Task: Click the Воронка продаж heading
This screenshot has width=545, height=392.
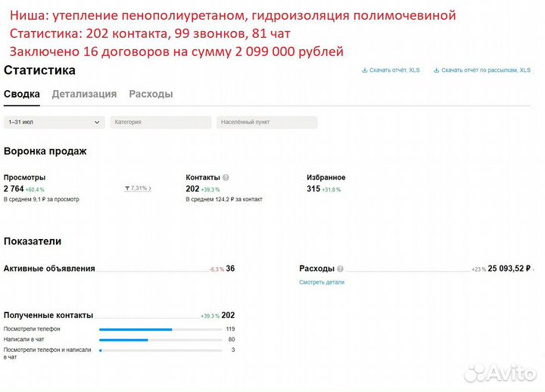Action: tap(45, 151)
